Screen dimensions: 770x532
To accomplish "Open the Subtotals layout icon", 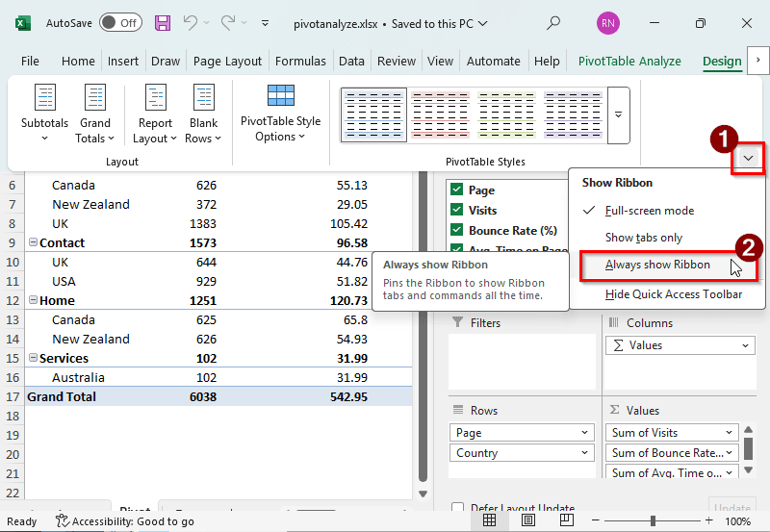I will coord(45,114).
